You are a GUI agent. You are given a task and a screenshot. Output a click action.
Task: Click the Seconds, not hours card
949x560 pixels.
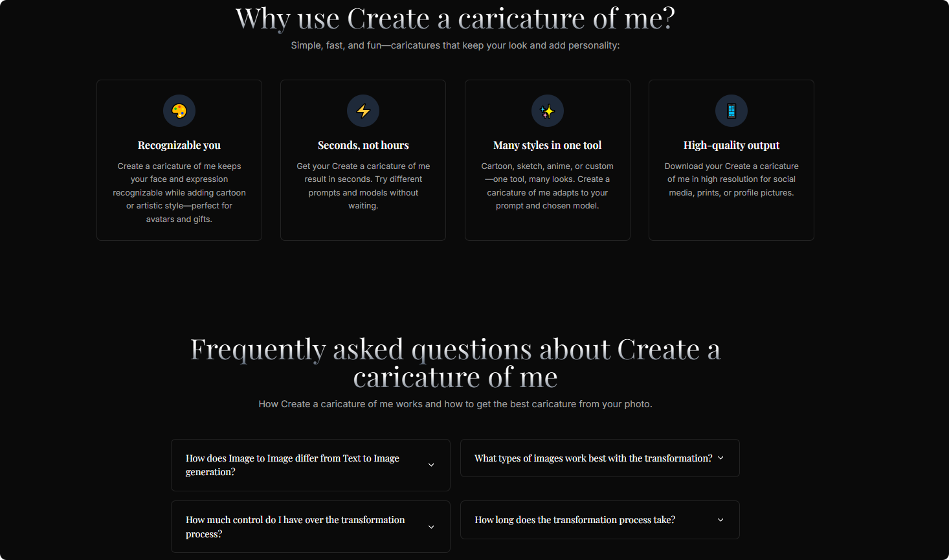[363, 160]
